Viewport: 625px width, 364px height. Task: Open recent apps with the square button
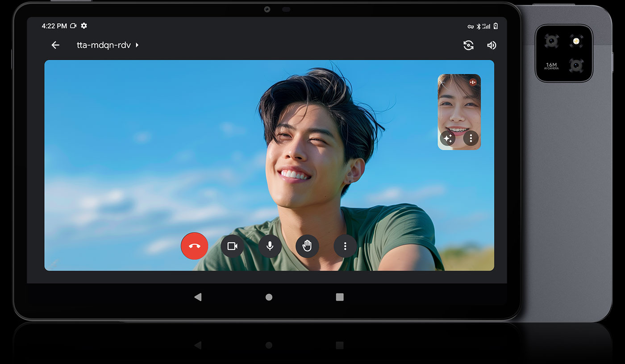pyautogui.click(x=340, y=297)
